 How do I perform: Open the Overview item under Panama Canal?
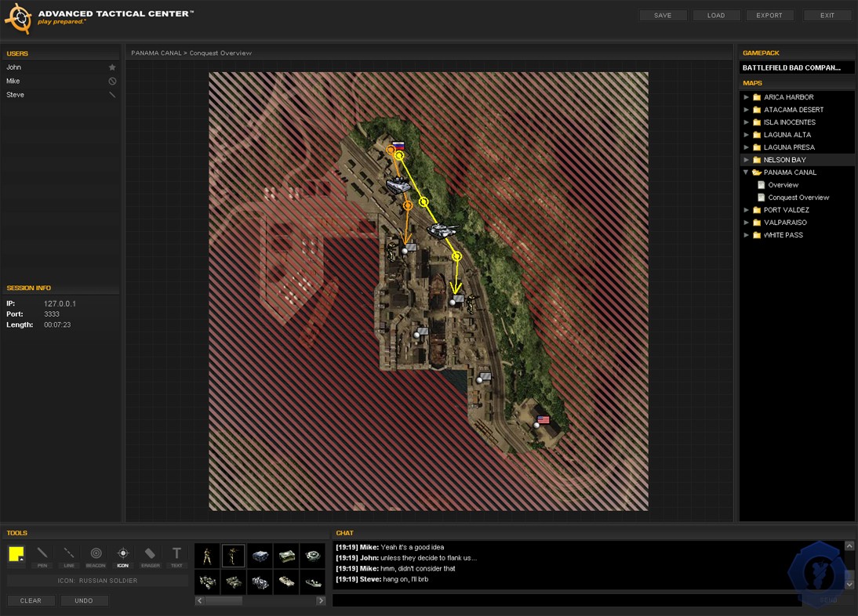(x=783, y=185)
